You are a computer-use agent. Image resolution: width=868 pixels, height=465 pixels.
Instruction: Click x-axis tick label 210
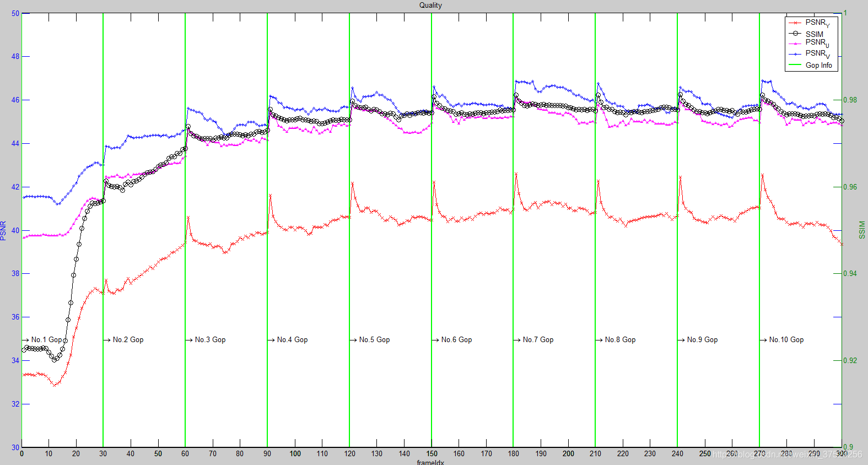(x=595, y=453)
